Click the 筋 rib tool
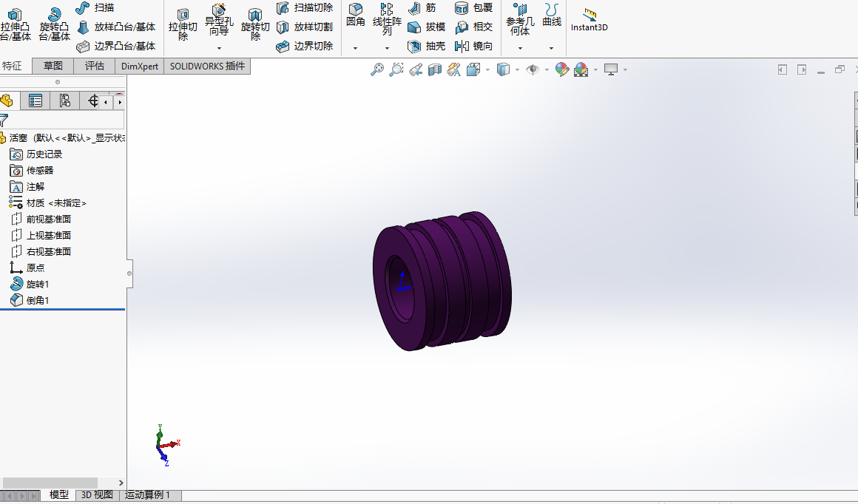The width and height of the screenshot is (858, 504). [x=422, y=7]
